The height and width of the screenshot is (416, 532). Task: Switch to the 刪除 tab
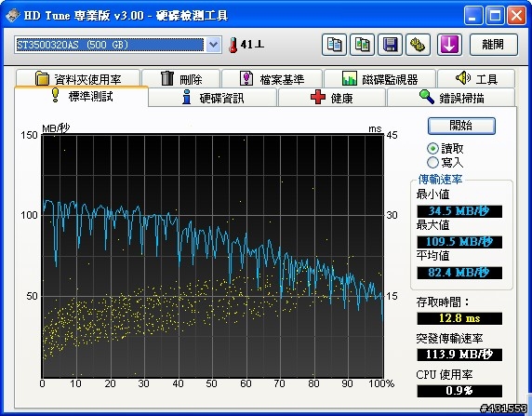181,78
